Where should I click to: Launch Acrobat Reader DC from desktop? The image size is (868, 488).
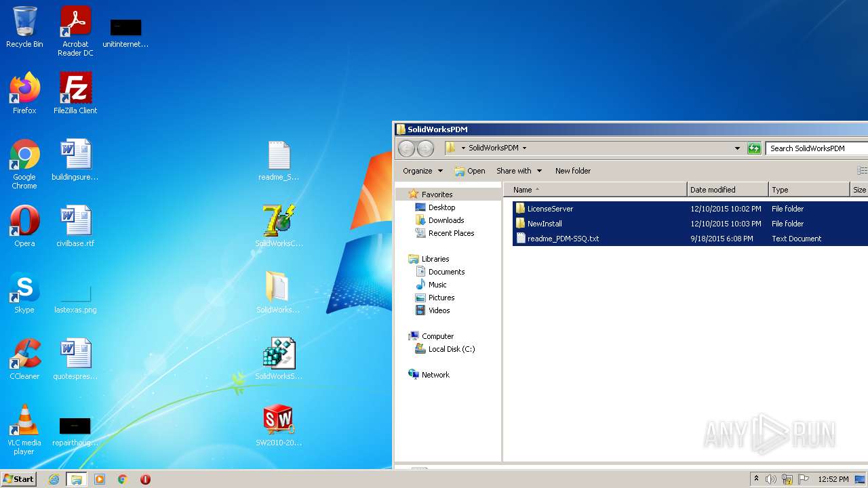click(75, 31)
